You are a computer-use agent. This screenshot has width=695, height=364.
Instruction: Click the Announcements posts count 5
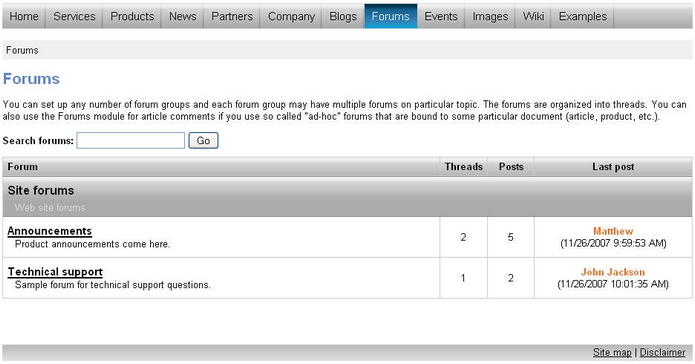511,237
